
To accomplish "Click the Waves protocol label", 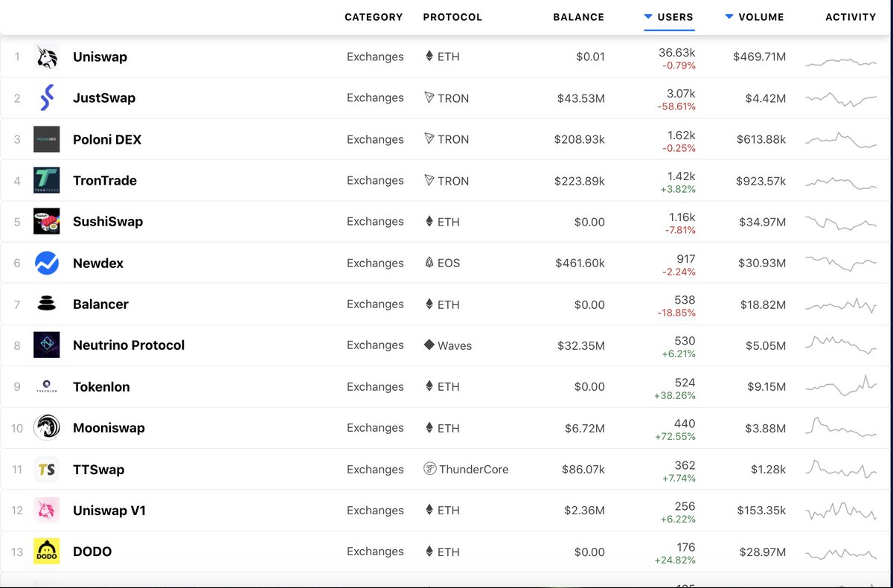I will pos(455,345).
